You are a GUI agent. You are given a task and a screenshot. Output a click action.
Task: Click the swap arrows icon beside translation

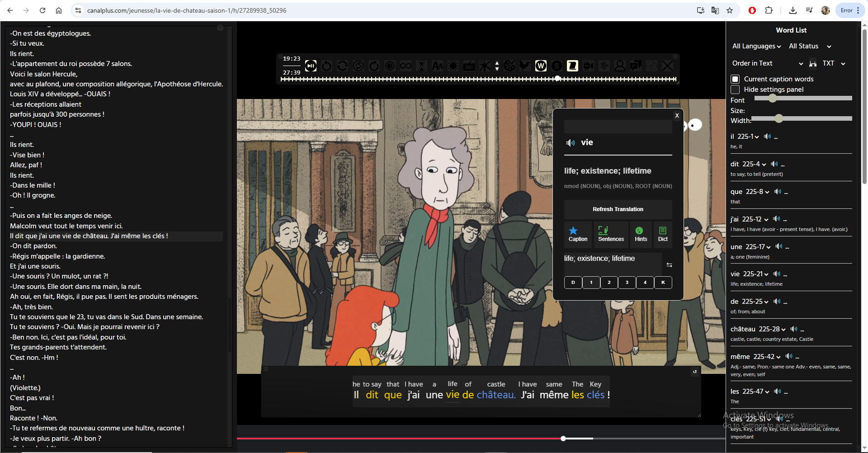point(669,265)
